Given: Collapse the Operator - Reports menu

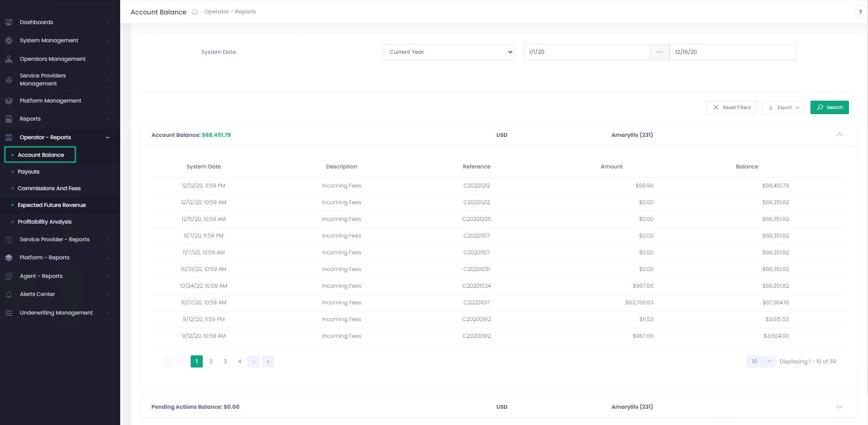Looking at the screenshot, I should (x=107, y=137).
